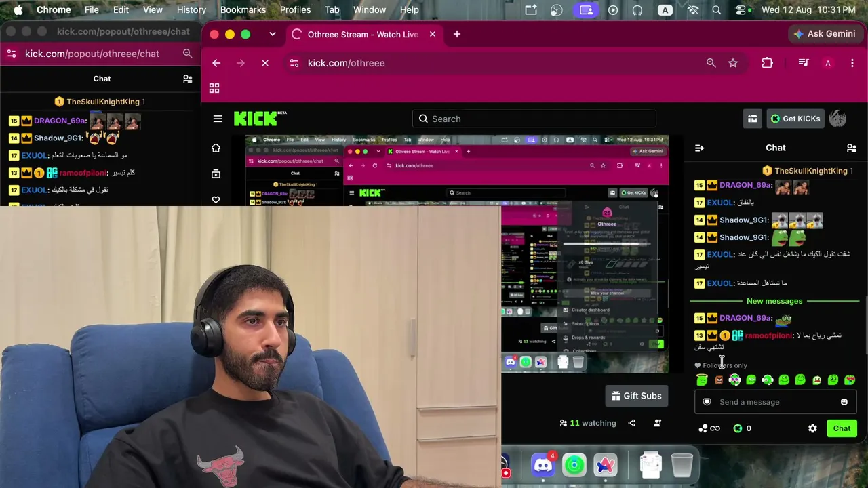Open the Chrome three-dot menu
The image size is (868, 488).
pos(852,63)
